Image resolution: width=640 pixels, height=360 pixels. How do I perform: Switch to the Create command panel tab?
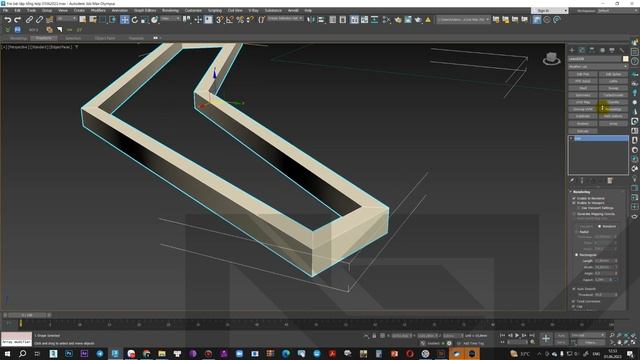coord(572,50)
